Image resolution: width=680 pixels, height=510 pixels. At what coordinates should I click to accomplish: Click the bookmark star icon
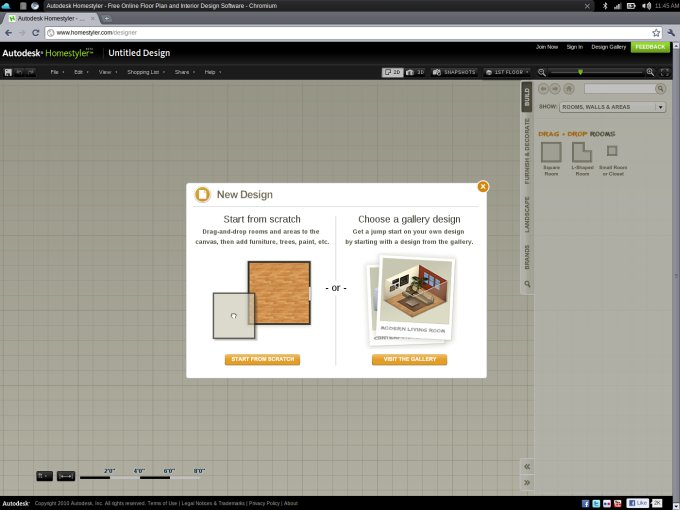click(656, 33)
